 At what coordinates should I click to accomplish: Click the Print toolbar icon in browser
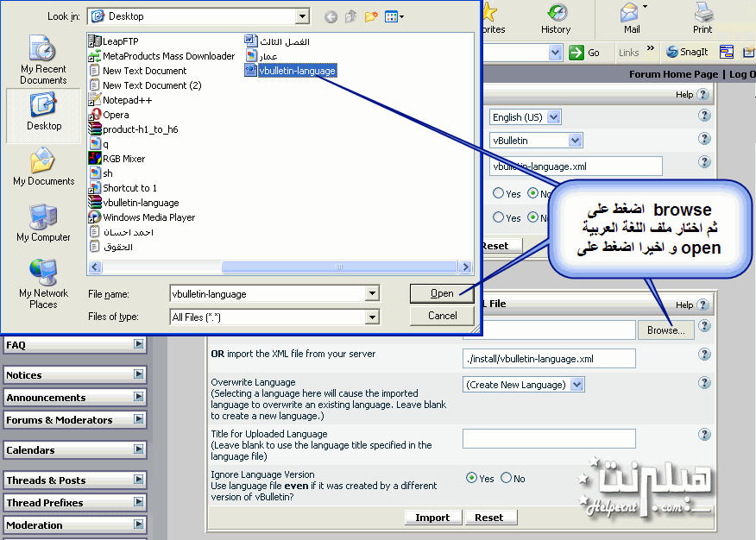click(x=702, y=20)
